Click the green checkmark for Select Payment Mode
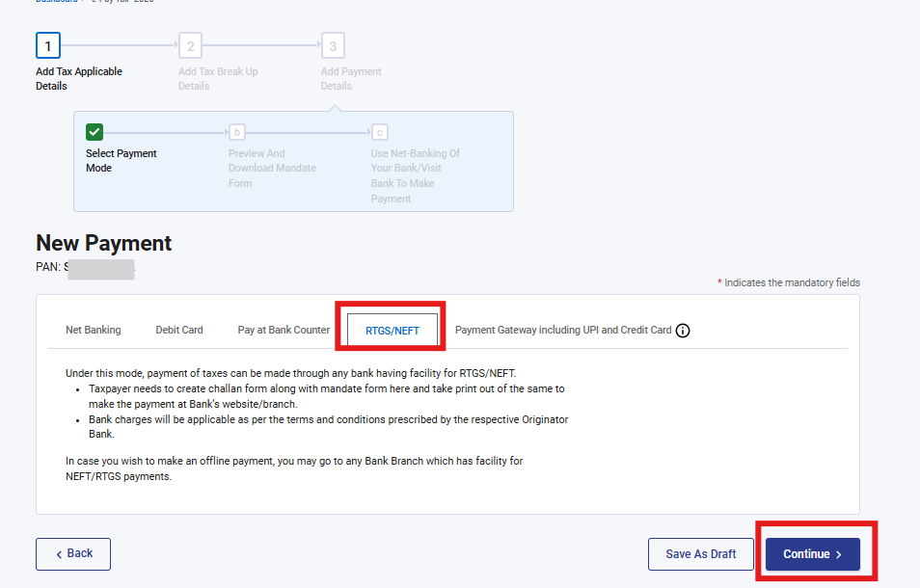920x588 pixels. pos(95,132)
